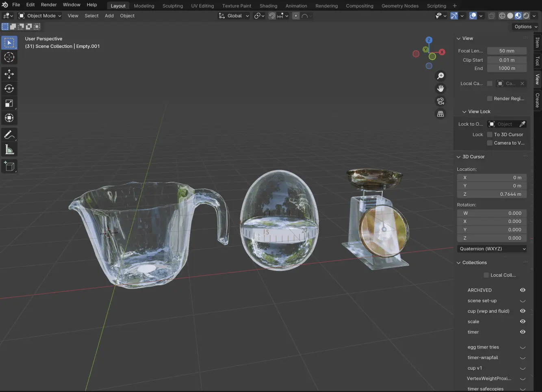
Task: Click the blue Z axis gizmo ball
Action: [429, 40]
